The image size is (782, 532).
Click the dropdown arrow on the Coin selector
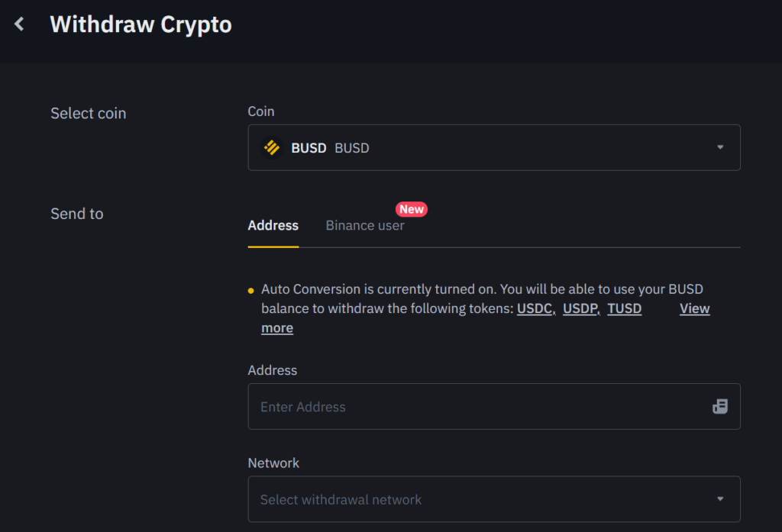tap(719, 147)
